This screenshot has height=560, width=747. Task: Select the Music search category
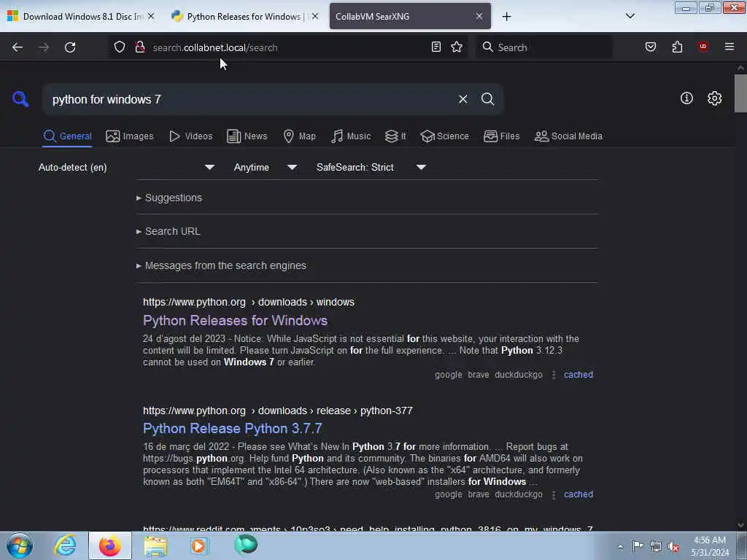351,136
